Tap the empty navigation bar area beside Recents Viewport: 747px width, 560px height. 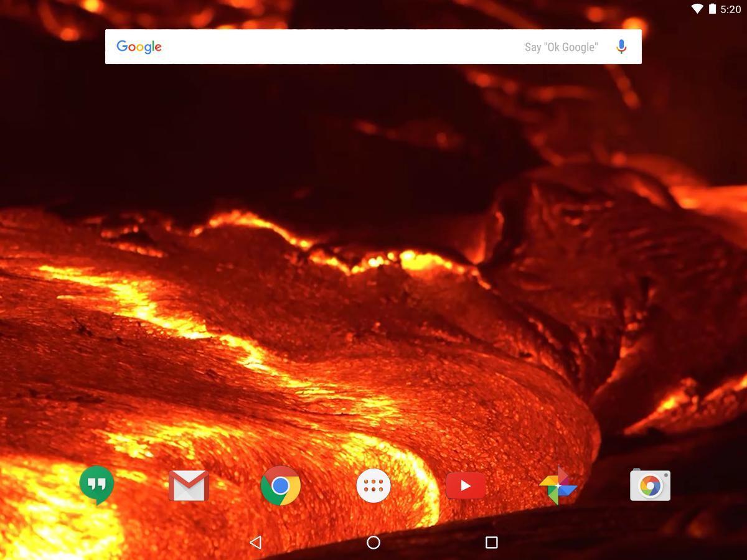(622, 543)
